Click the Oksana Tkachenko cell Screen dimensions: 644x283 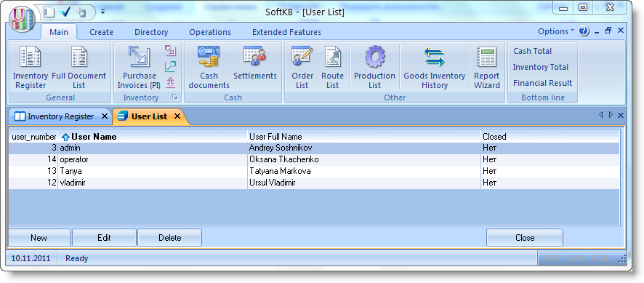(x=364, y=159)
